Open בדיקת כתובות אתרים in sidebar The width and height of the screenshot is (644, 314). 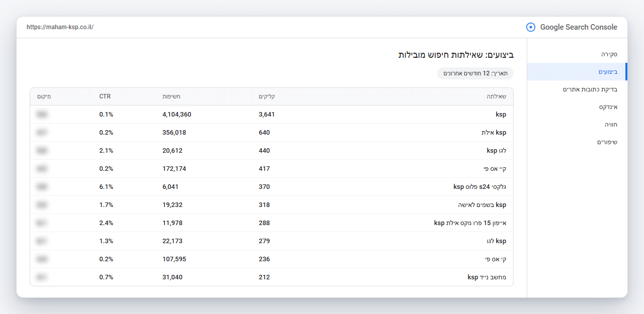[590, 89]
